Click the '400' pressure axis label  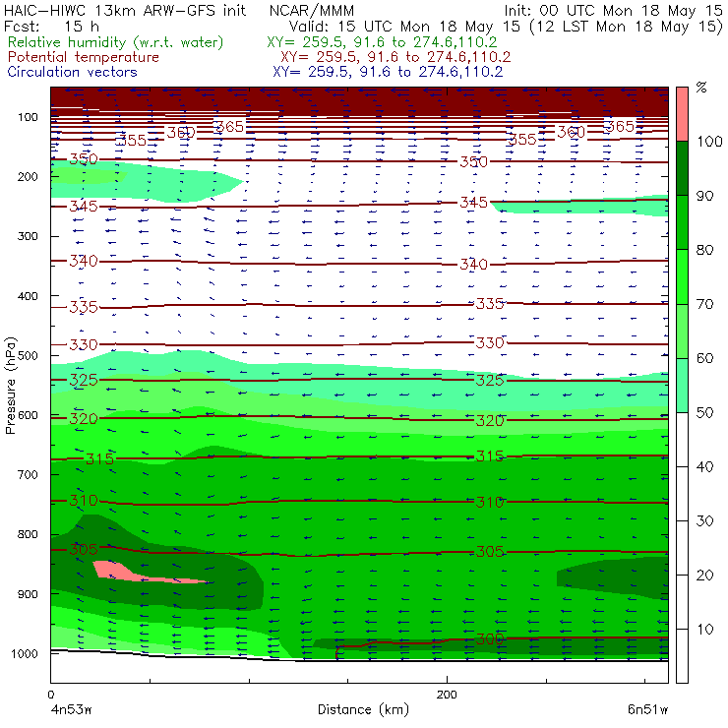point(28,296)
